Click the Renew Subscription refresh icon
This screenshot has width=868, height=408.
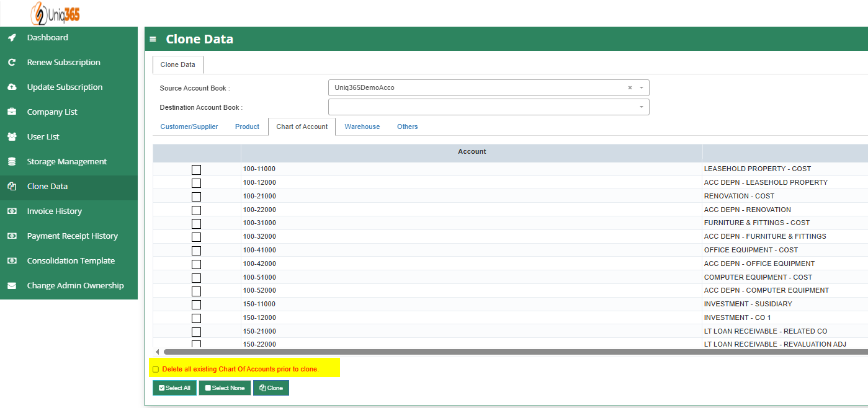click(x=12, y=63)
